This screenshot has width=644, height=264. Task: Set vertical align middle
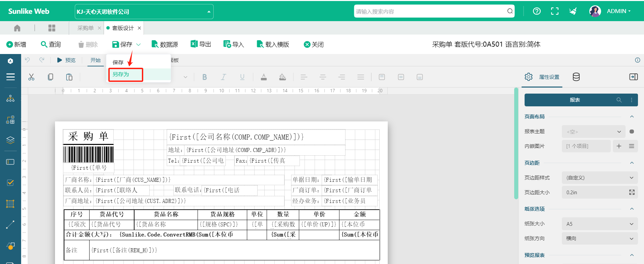click(x=401, y=77)
